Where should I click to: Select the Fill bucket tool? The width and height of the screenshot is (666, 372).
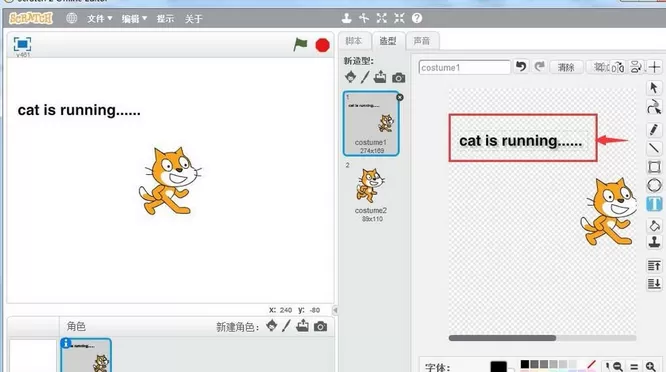[654, 225]
